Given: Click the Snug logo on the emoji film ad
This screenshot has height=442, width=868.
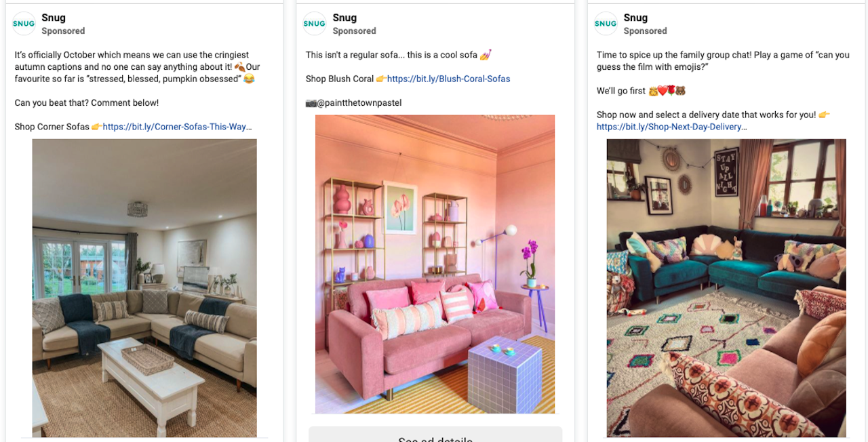Looking at the screenshot, I should [x=606, y=24].
